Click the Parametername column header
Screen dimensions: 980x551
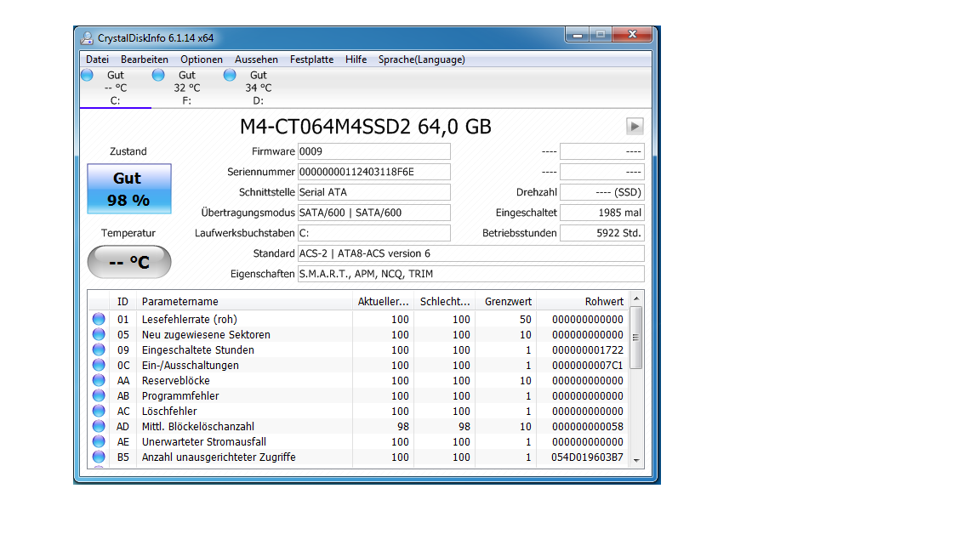click(x=244, y=302)
